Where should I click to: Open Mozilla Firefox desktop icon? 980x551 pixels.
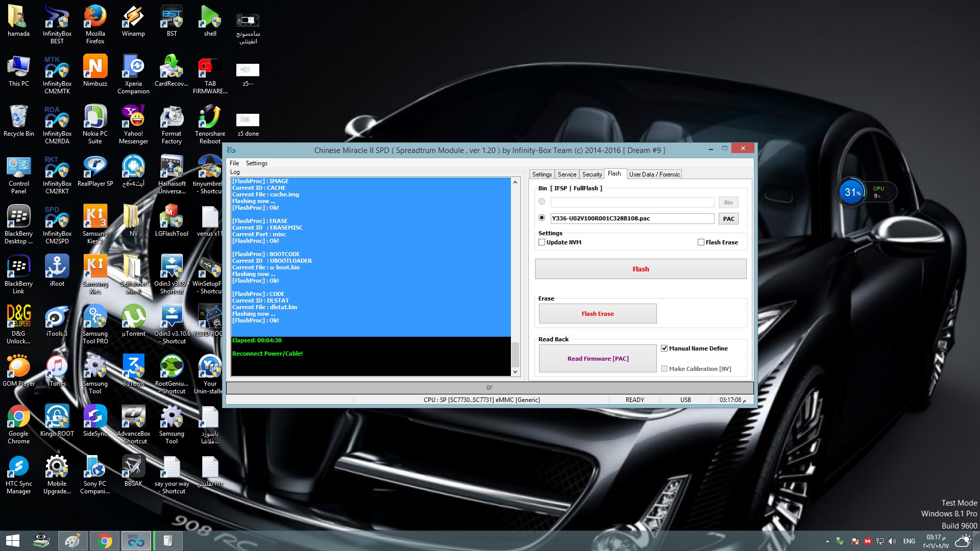click(95, 24)
